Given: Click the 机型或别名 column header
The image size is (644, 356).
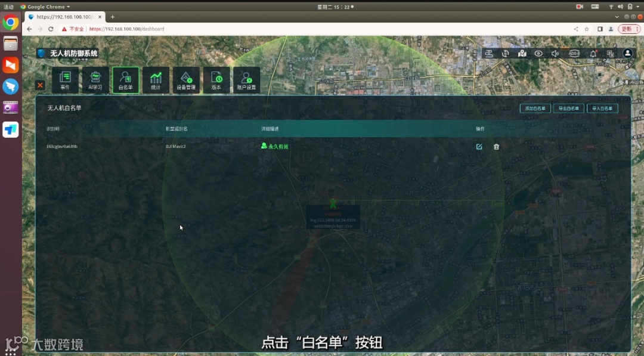Looking at the screenshot, I should 177,129.
